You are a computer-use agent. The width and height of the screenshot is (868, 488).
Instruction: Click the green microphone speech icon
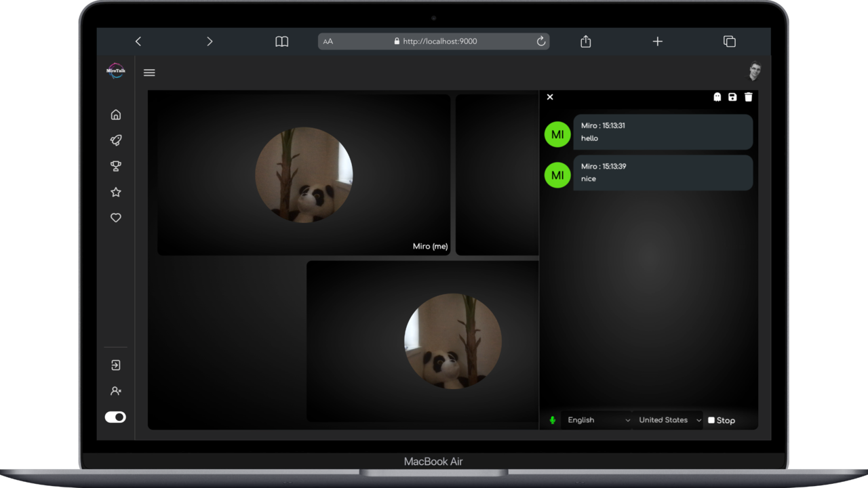[x=551, y=420]
